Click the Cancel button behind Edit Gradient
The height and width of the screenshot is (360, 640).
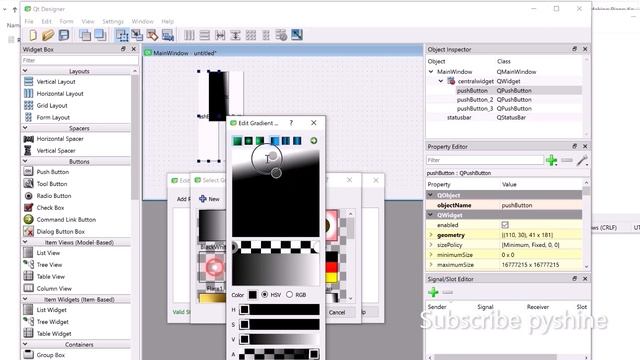(x=337, y=312)
